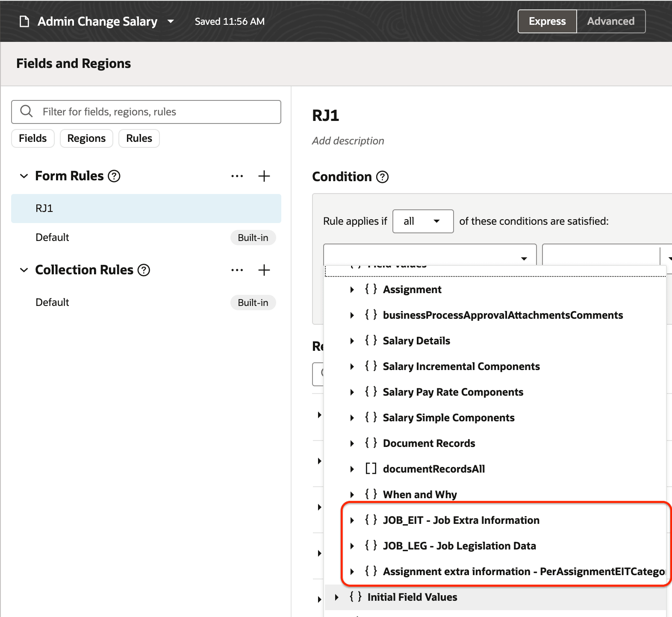This screenshot has height=617, width=672.
Task: Select the Fields filter chip
Action: point(33,138)
